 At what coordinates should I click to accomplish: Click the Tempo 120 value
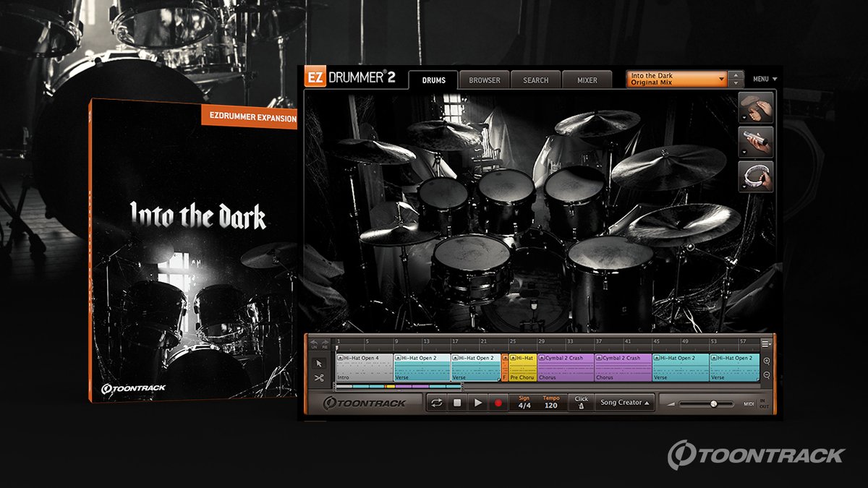point(551,403)
